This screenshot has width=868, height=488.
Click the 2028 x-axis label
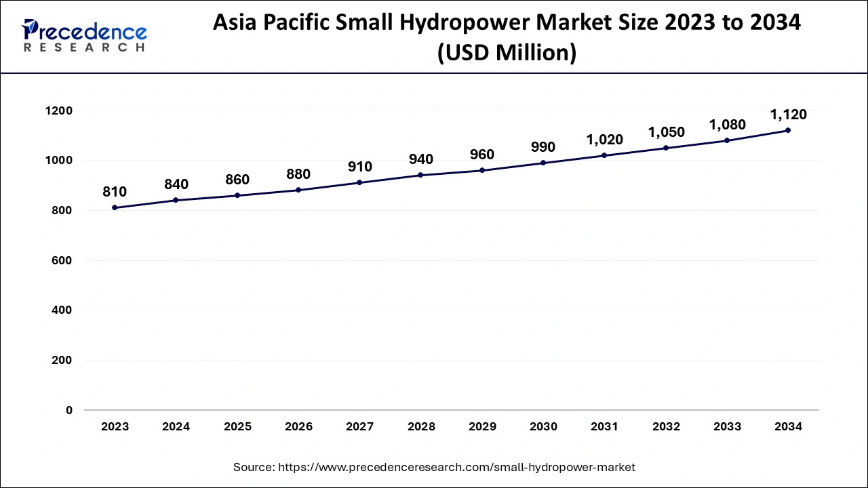[420, 427]
